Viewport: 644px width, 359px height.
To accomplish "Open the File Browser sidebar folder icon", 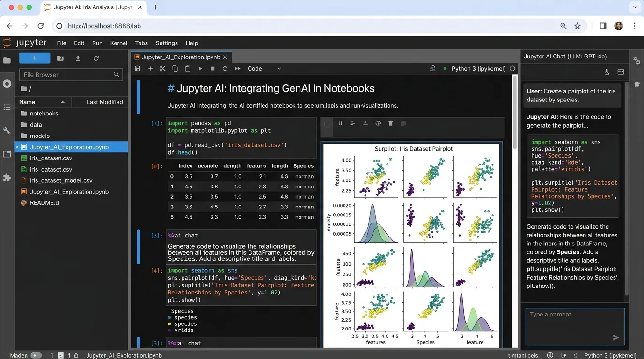I will pyautogui.click(x=7, y=60).
